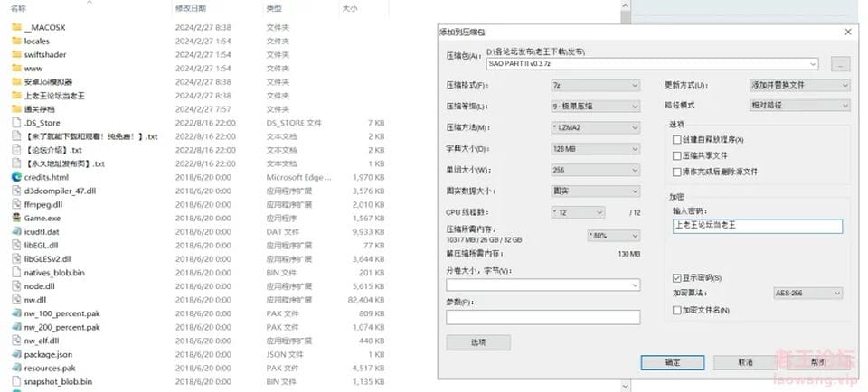Click the file list scrollbar up arrow

626,5
